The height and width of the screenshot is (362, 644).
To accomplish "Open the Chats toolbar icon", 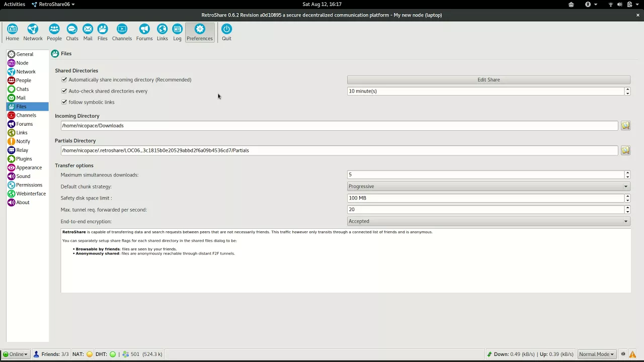I will 72,32.
